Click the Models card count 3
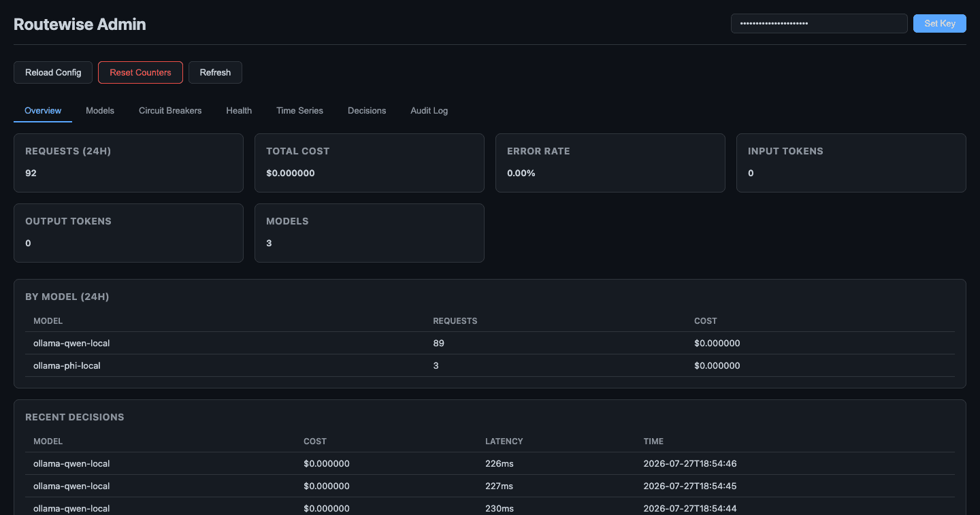The height and width of the screenshot is (515, 980). tap(269, 243)
